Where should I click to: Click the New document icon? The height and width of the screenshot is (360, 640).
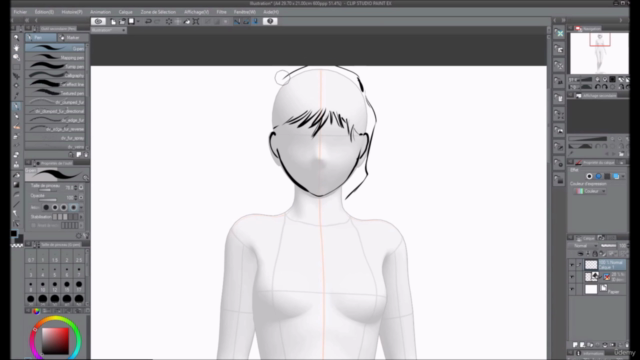(x=113, y=21)
